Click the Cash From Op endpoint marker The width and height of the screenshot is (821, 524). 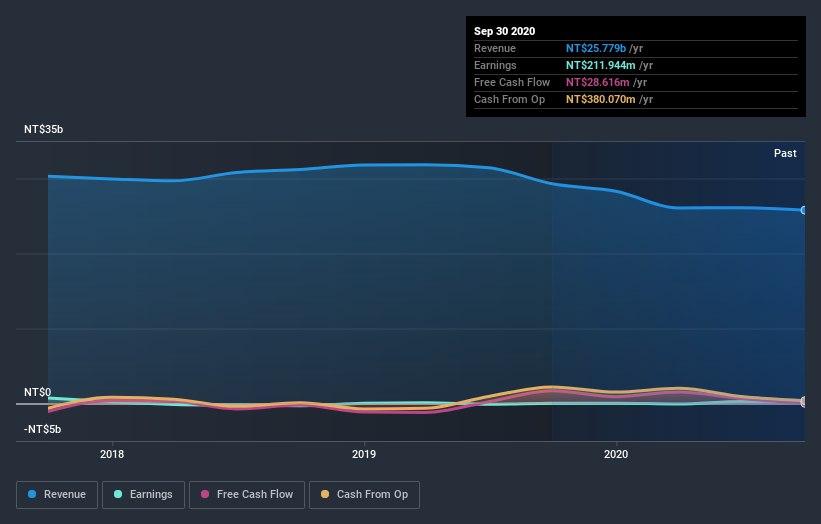tap(804, 401)
